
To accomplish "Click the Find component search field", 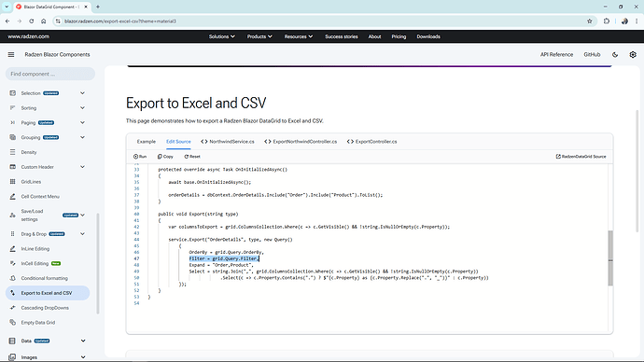I will pos(50,74).
